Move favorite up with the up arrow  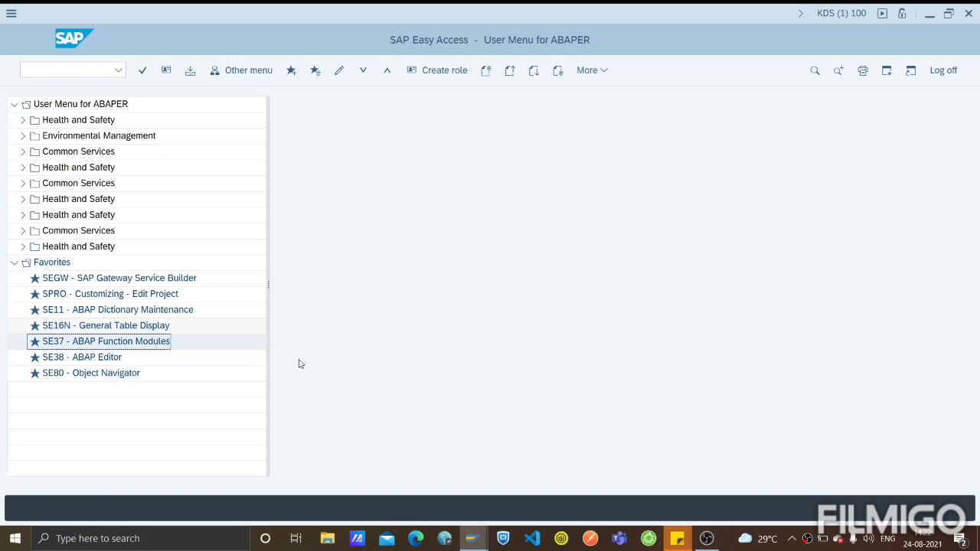coord(387,70)
